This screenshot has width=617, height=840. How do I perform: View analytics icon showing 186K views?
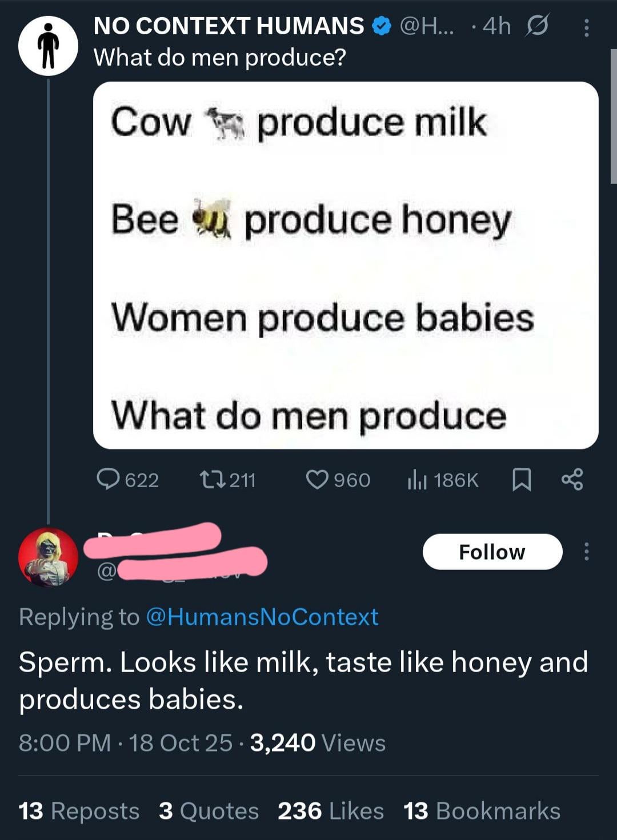click(417, 480)
